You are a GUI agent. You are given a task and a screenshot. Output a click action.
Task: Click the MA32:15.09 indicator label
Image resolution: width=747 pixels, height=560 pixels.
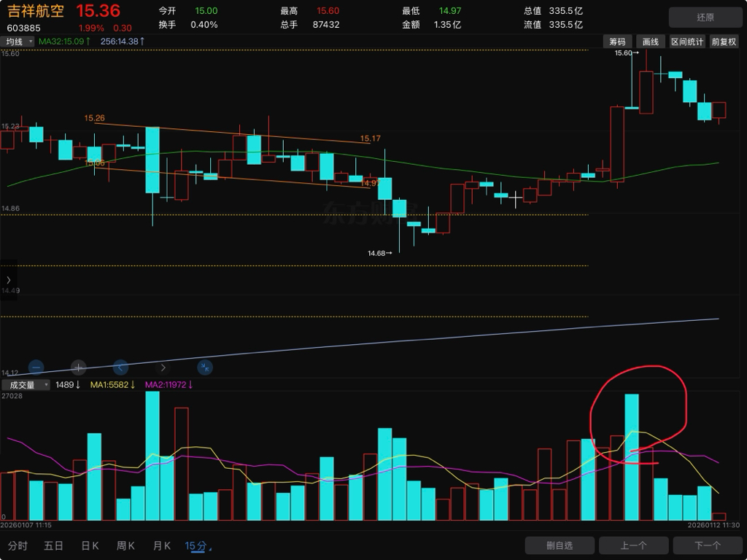pos(64,42)
